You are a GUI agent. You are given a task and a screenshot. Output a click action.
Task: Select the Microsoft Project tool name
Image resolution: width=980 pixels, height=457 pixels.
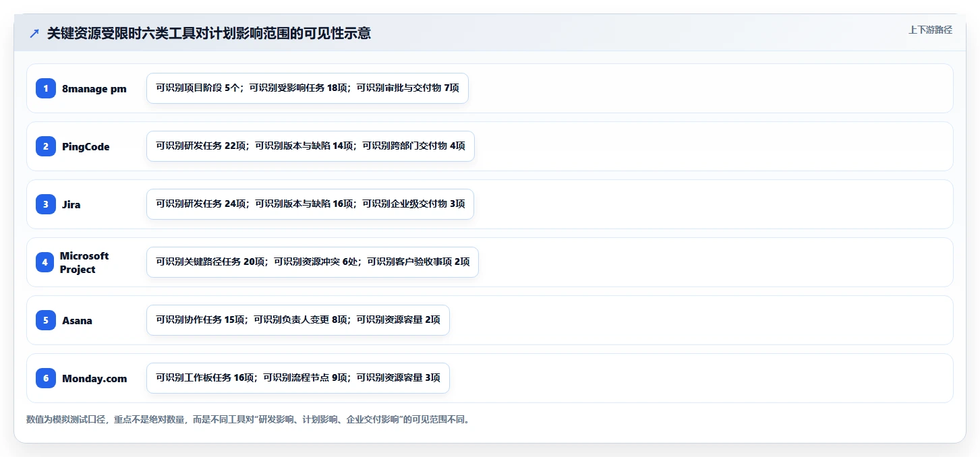click(x=84, y=262)
